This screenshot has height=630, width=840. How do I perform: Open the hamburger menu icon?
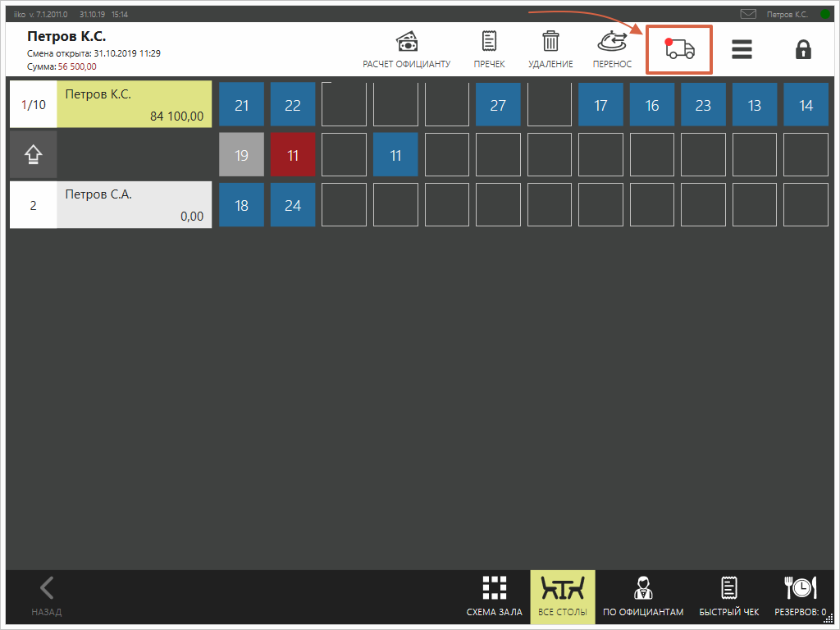pyautogui.click(x=742, y=49)
